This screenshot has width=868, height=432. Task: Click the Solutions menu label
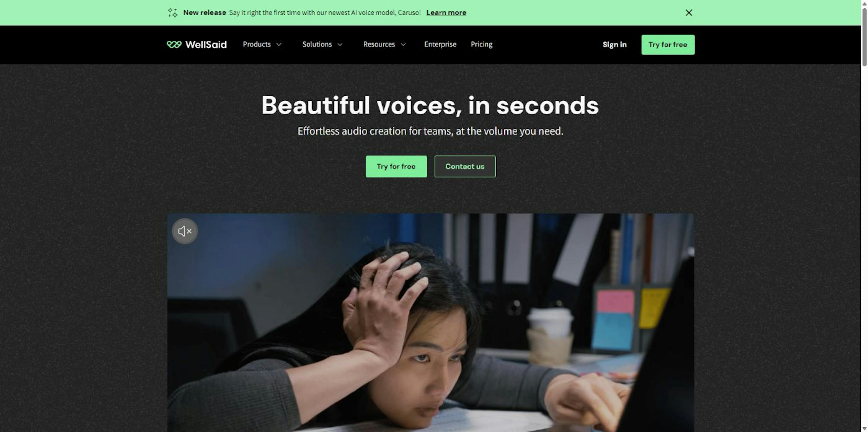pyautogui.click(x=317, y=44)
